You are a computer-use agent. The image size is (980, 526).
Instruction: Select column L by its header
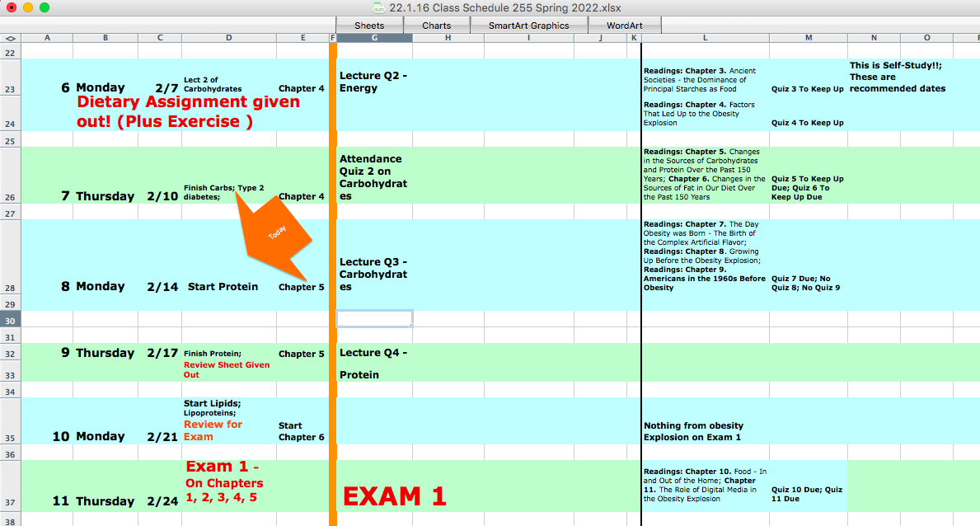pyautogui.click(x=706, y=38)
